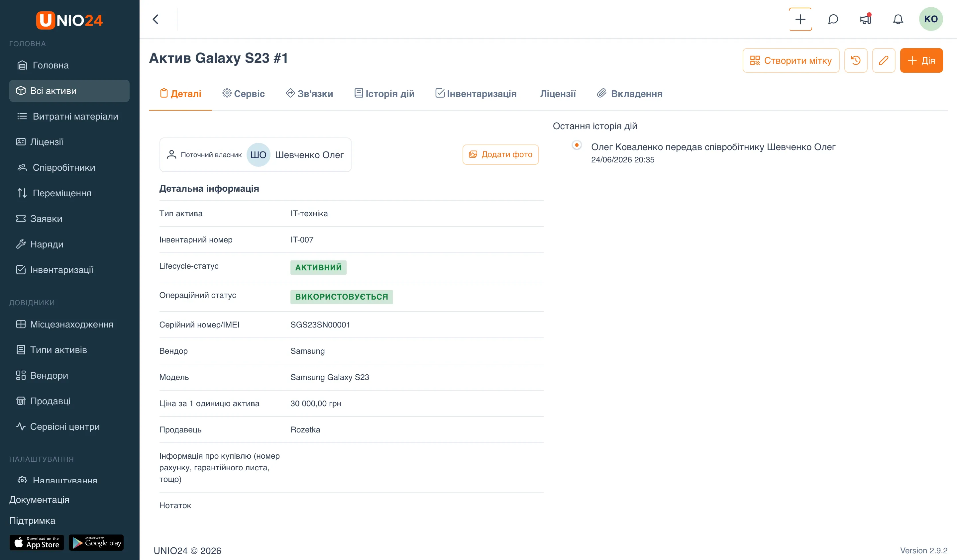The height and width of the screenshot is (560, 957).
Task: Click the plus icon in top bar
Action: coord(800,19)
